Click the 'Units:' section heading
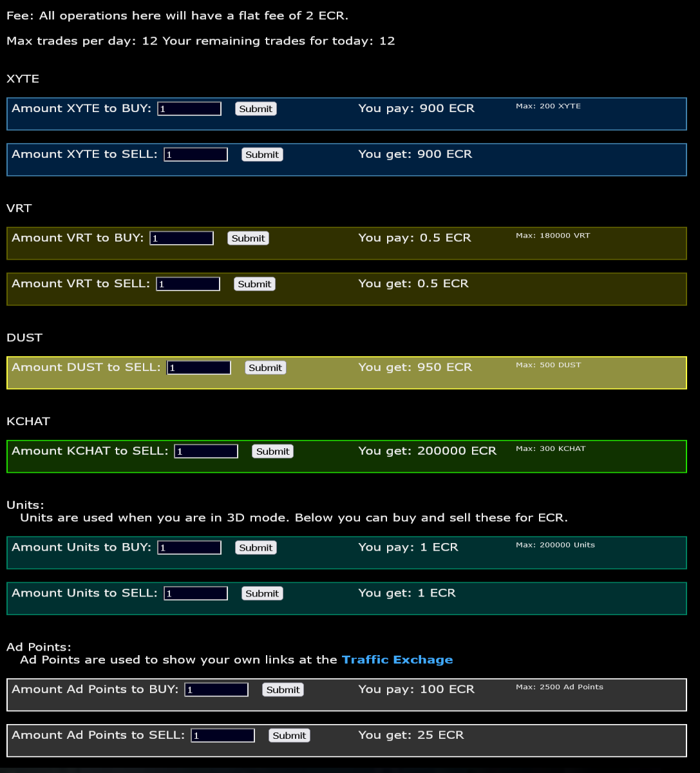Image resolution: width=700 pixels, height=773 pixels. [x=25, y=505]
